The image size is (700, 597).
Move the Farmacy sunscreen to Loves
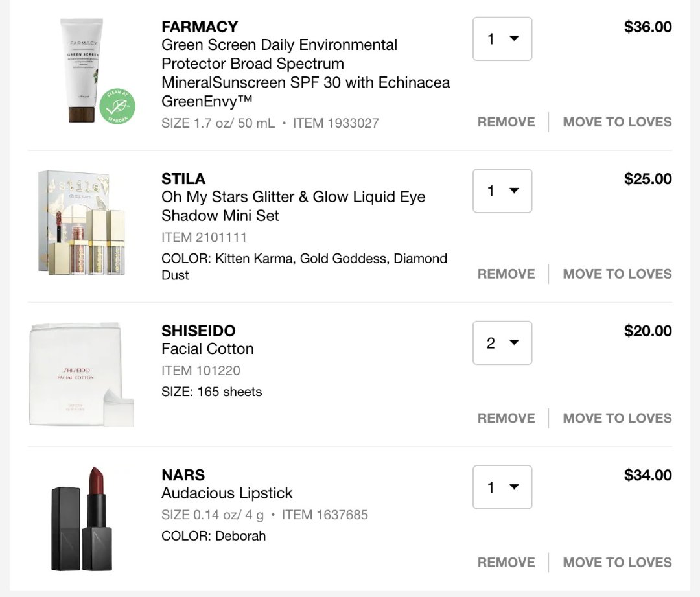(617, 122)
